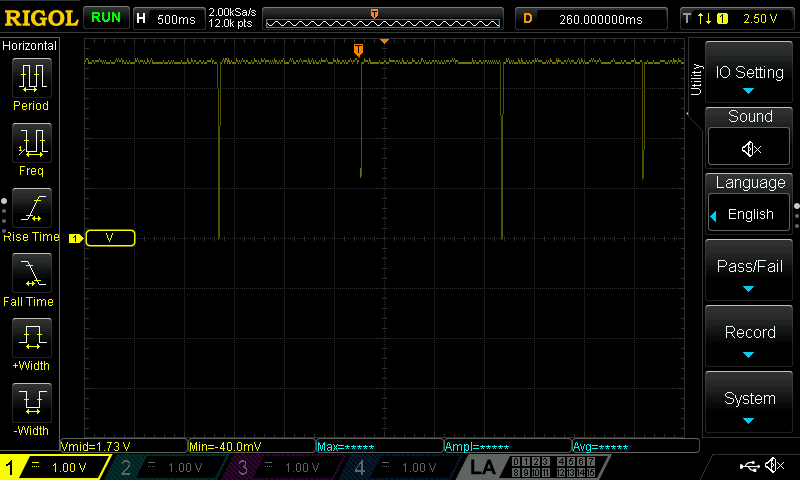Viewport: 800px width, 480px height.
Task: Click the Ampl measurement readout
Action: pos(508,446)
